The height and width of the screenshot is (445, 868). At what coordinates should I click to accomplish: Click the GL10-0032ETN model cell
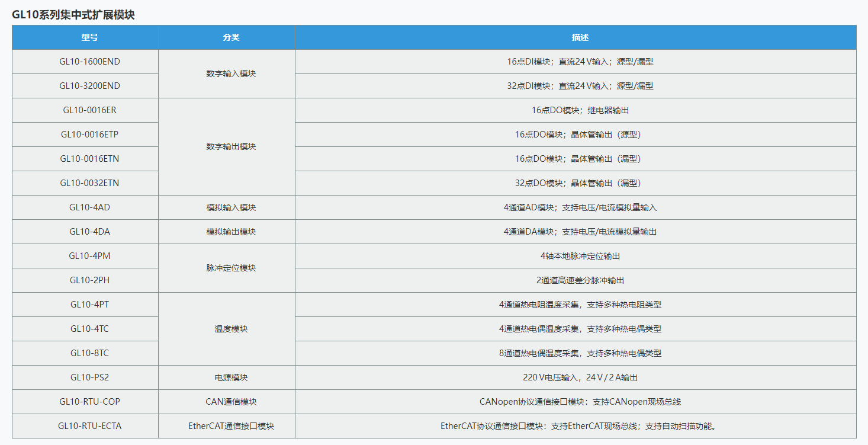coord(89,183)
